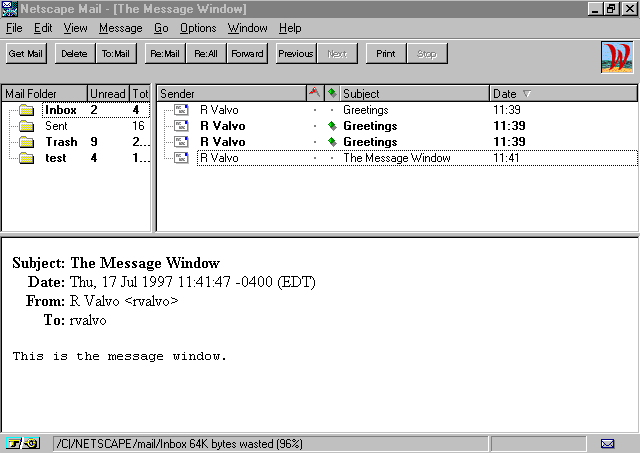Toggle flag dot on first Greetings message

click(315, 110)
